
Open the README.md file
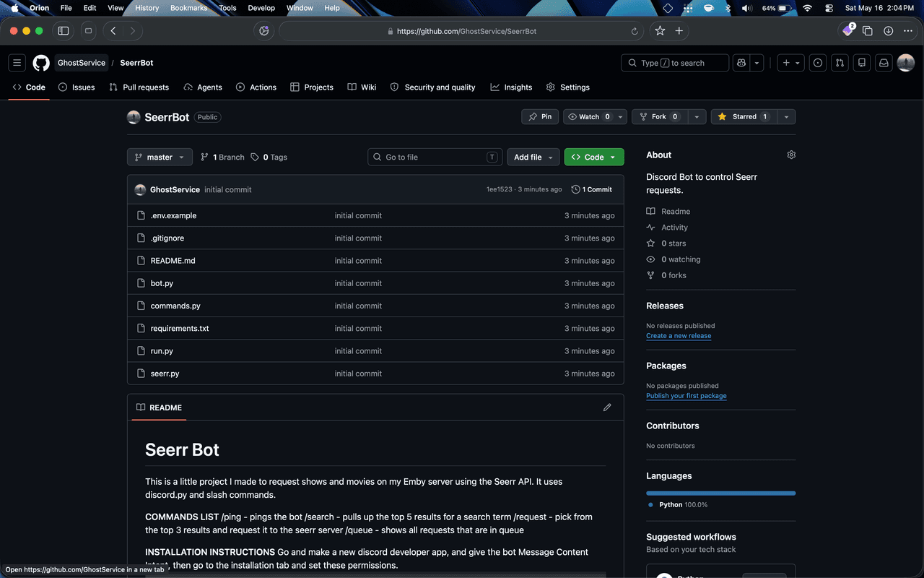click(173, 261)
